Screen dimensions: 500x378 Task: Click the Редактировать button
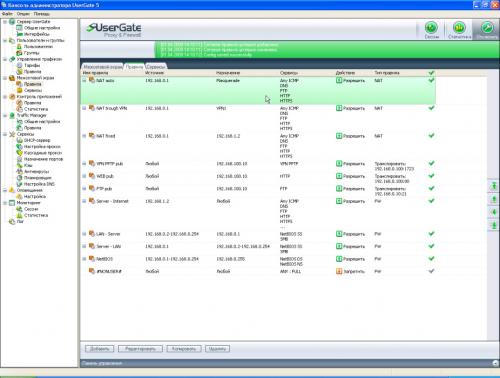(x=140, y=349)
